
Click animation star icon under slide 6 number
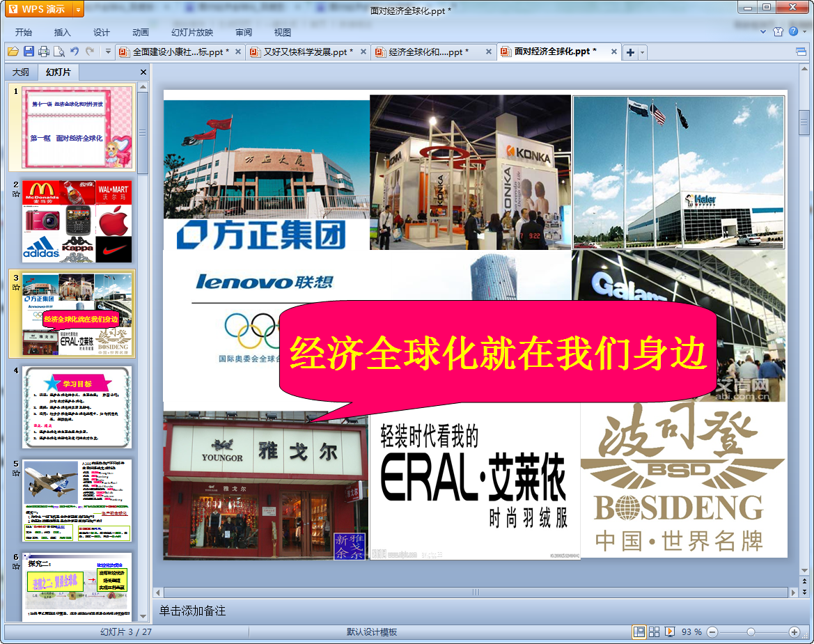pyautogui.click(x=16, y=566)
